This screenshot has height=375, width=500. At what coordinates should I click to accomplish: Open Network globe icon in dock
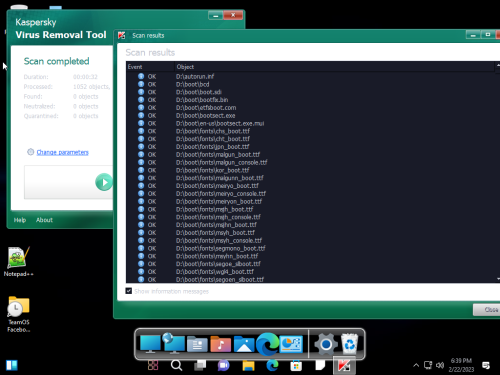173,343
